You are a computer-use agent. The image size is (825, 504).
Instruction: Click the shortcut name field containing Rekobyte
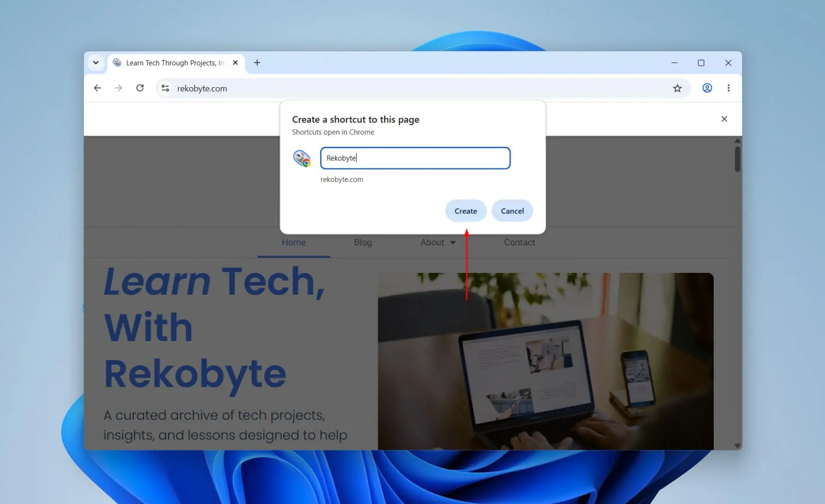pos(415,158)
